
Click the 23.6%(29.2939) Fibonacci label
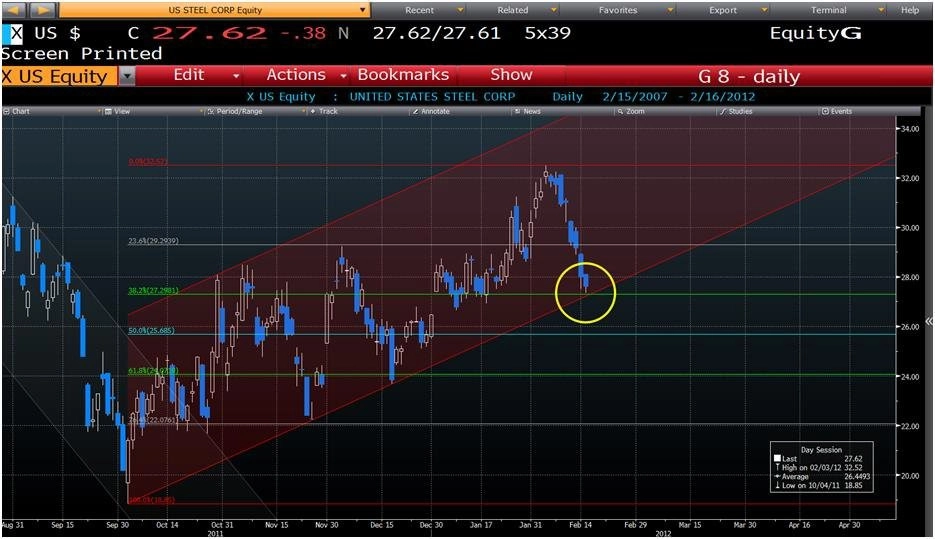(x=153, y=241)
